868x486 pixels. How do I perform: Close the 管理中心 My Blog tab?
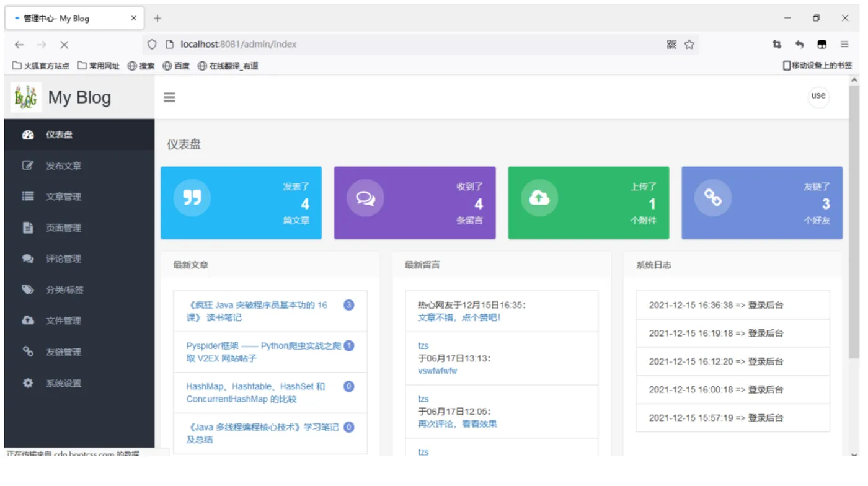pos(133,18)
